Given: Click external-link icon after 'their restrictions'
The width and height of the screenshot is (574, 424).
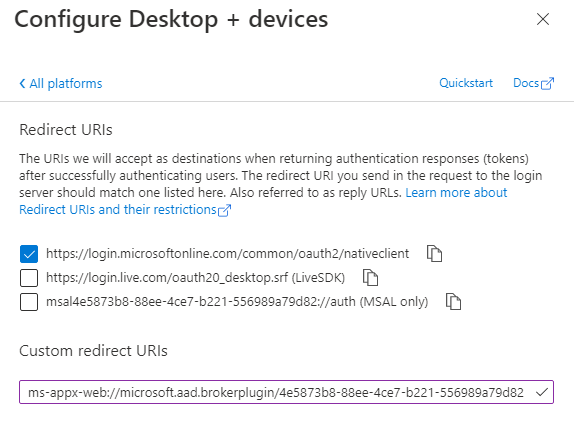Looking at the screenshot, I should pos(224,211).
